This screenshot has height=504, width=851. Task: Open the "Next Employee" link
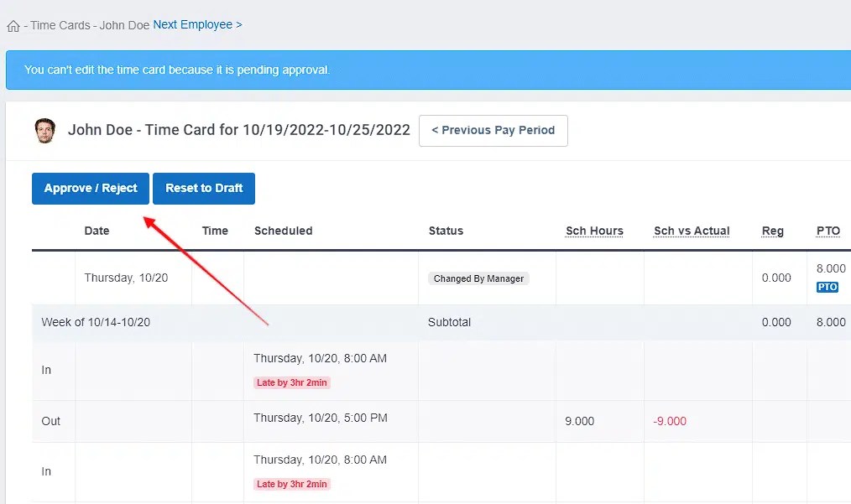(x=193, y=24)
